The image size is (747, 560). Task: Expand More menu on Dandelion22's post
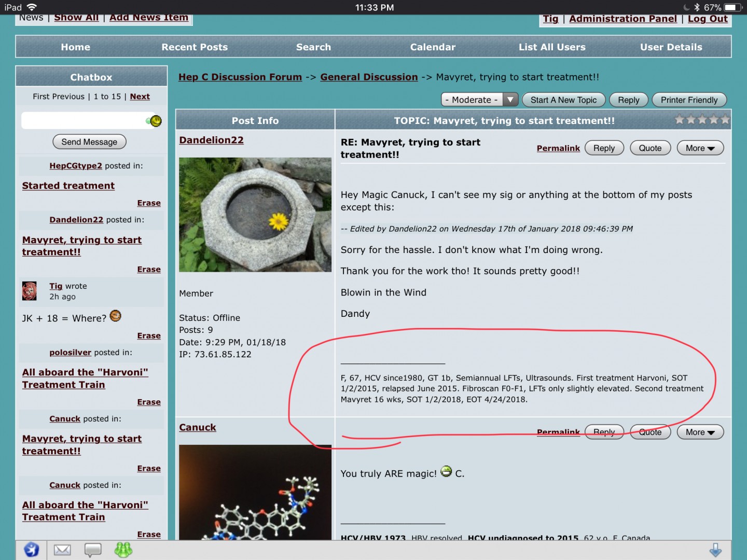point(700,148)
